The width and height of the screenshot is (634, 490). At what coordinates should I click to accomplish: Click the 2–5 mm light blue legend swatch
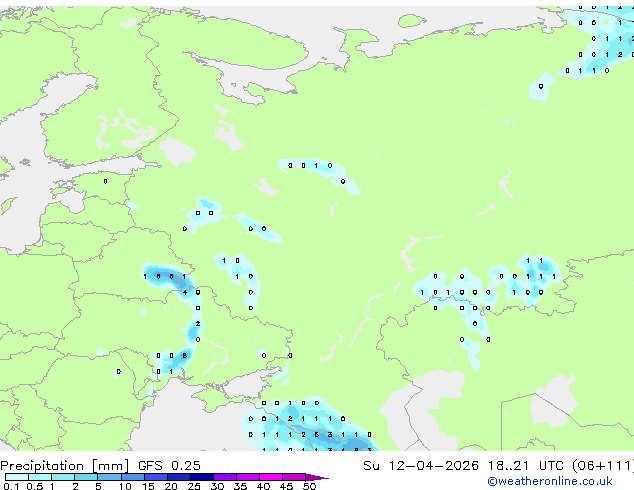(x=86, y=477)
